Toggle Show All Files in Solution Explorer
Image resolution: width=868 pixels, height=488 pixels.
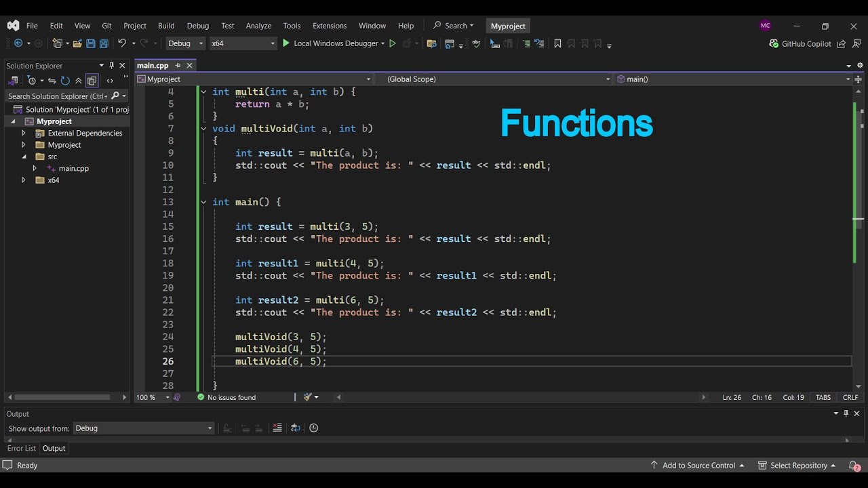[92, 81]
